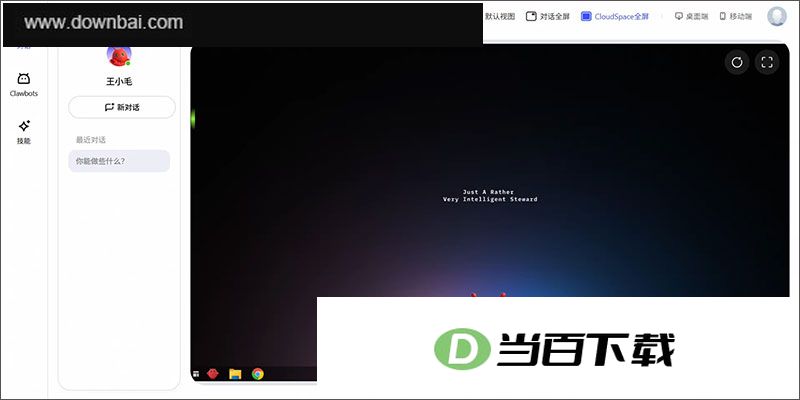Click the green side handle of CloudSpace
Image resolution: width=800 pixels, height=400 pixels.
click(x=192, y=118)
